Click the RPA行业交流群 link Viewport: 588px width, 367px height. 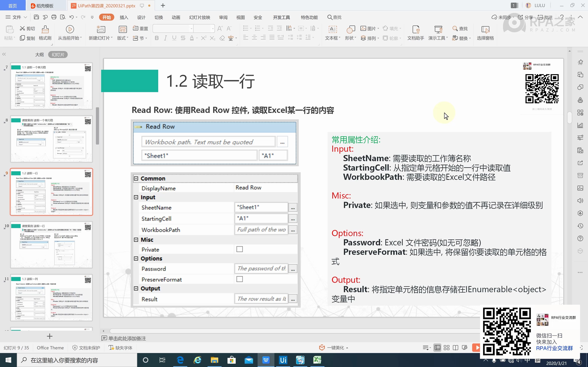[555, 348]
